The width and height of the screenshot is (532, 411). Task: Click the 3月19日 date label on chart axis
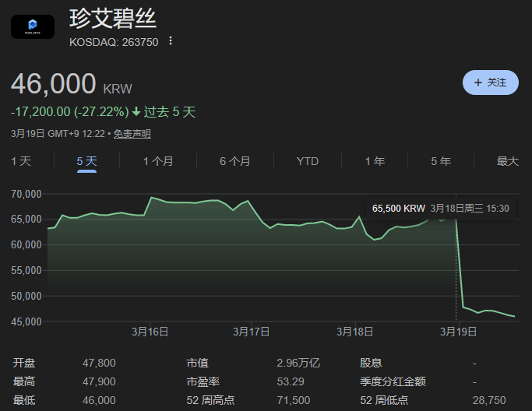pos(460,332)
